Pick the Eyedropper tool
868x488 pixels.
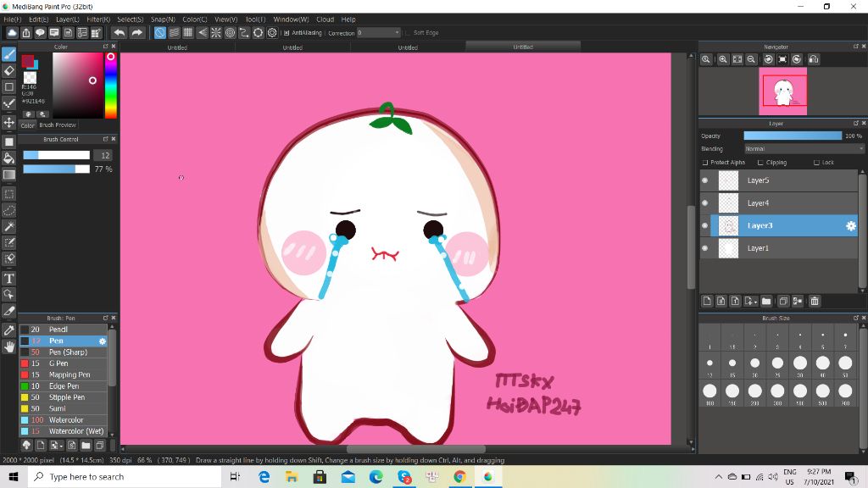[x=9, y=330]
